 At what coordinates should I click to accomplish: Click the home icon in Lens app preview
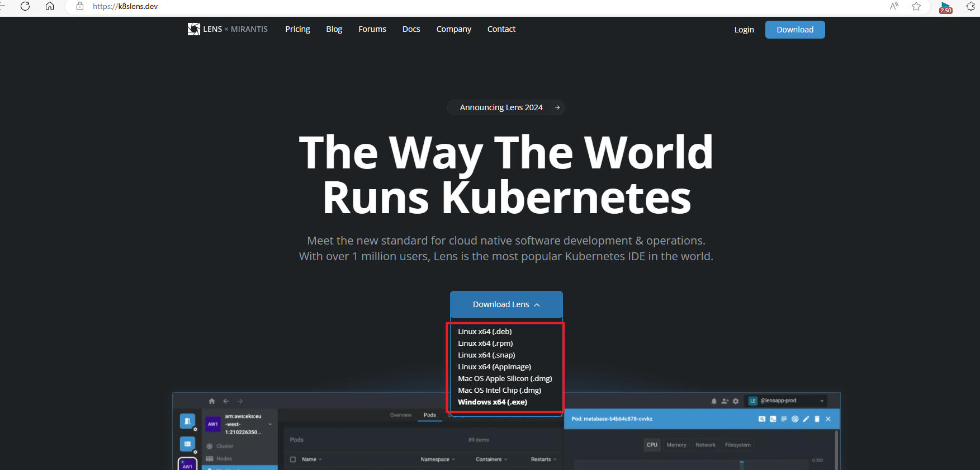pos(212,401)
